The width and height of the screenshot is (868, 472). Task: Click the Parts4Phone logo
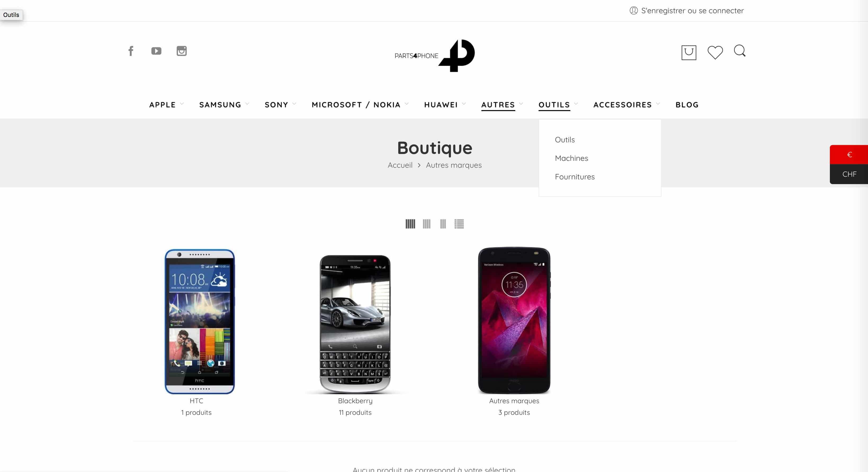coord(435,56)
